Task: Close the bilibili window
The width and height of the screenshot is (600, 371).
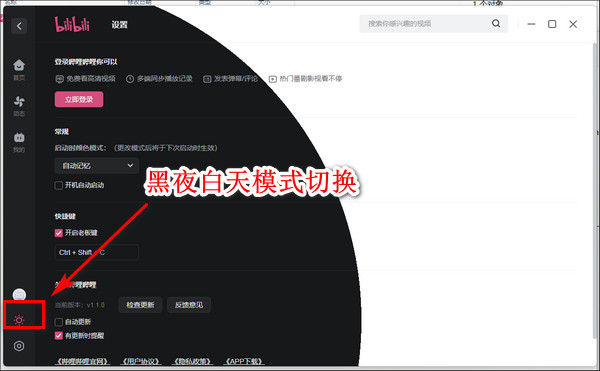Action: click(573, 24)
